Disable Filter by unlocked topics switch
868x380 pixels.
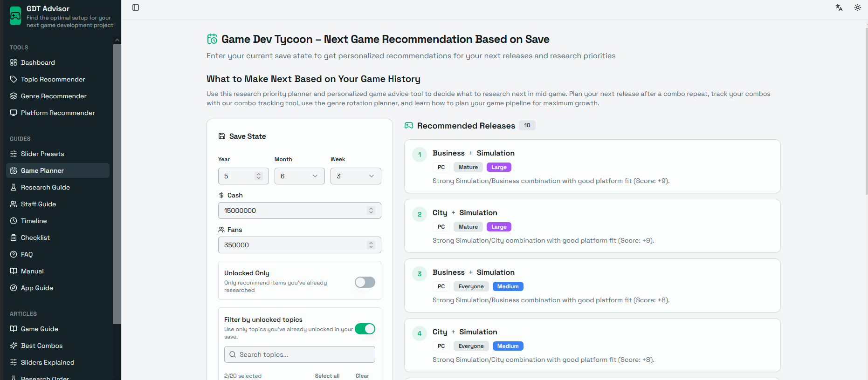365,329
